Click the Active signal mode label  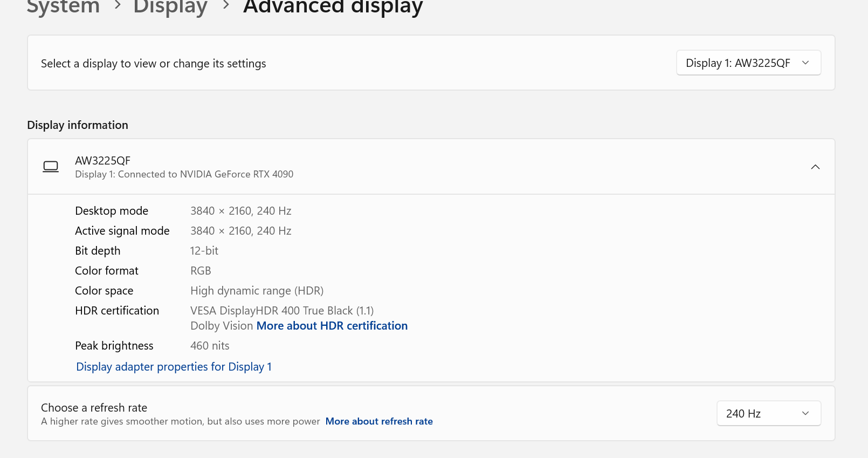tap(122, 231)
